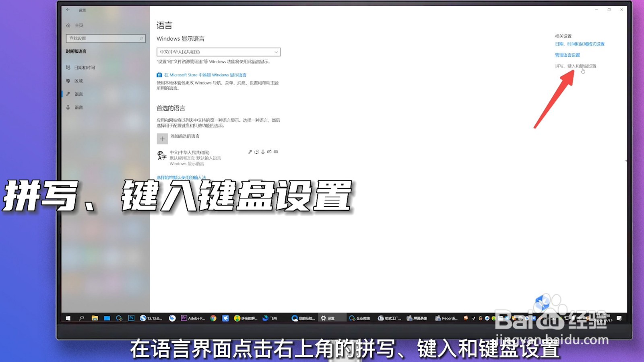This screenshot has width=644, height=362.
Task: Open File Explorer from the taskbar
Action: coord(95,318)
